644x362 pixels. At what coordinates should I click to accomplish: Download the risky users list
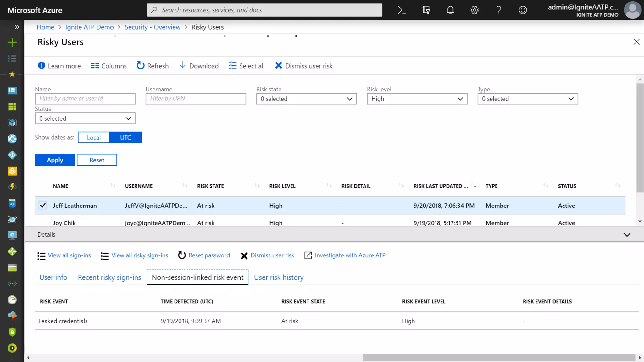[x=199, y=66]
